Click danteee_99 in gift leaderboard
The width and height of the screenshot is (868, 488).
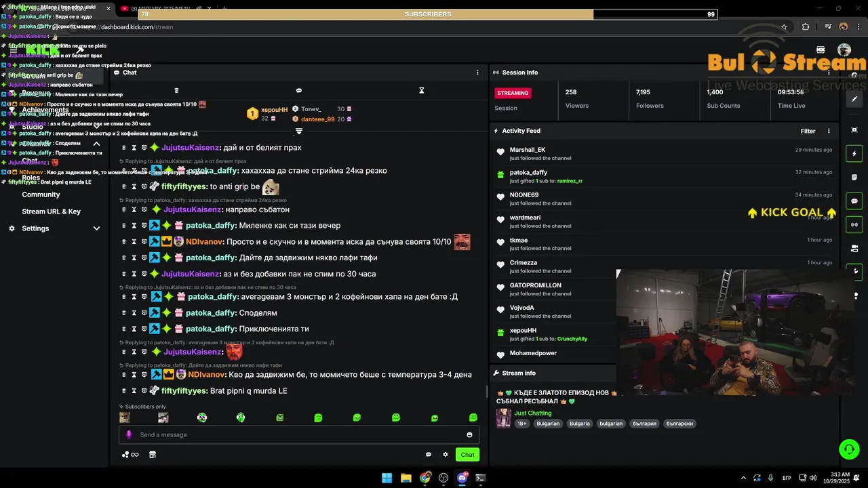point(317,119)
